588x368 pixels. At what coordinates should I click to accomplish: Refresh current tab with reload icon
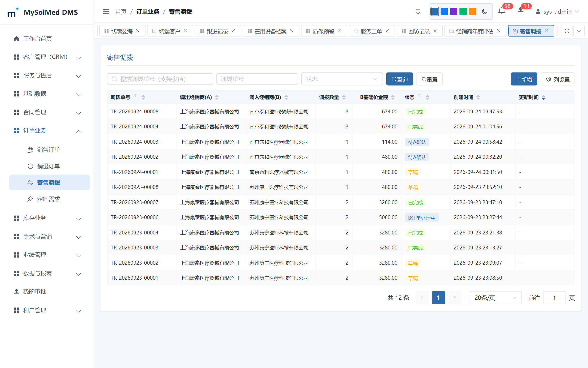tap(567, 31)
